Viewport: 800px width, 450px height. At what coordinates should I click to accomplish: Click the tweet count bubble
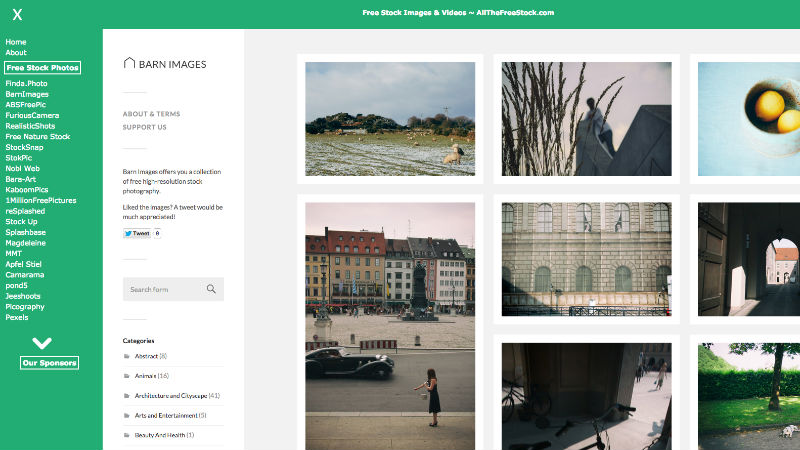coord(157,233)
